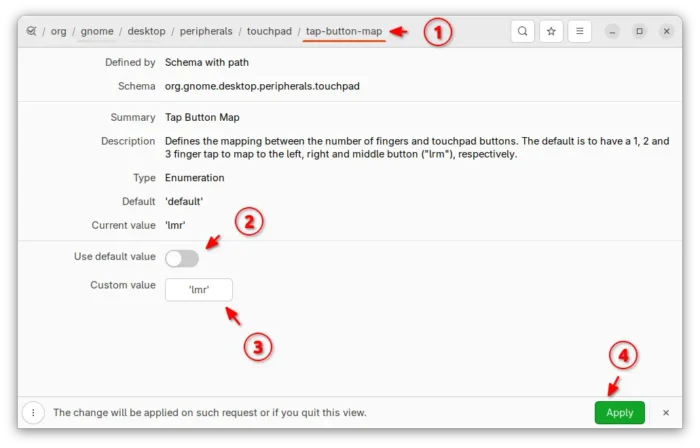Select touchpad in the path bar
700x448 pixels.
click(x=269, y=31)
